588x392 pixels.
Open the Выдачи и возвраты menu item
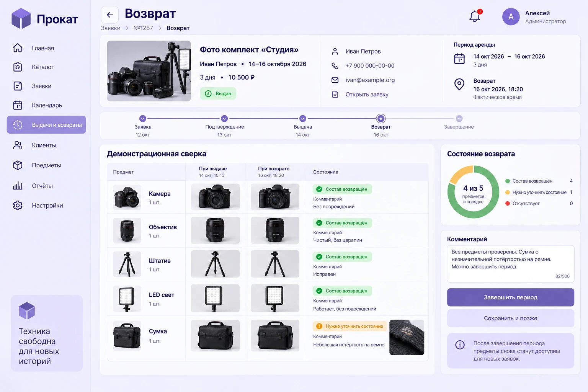tap(46, 125)
